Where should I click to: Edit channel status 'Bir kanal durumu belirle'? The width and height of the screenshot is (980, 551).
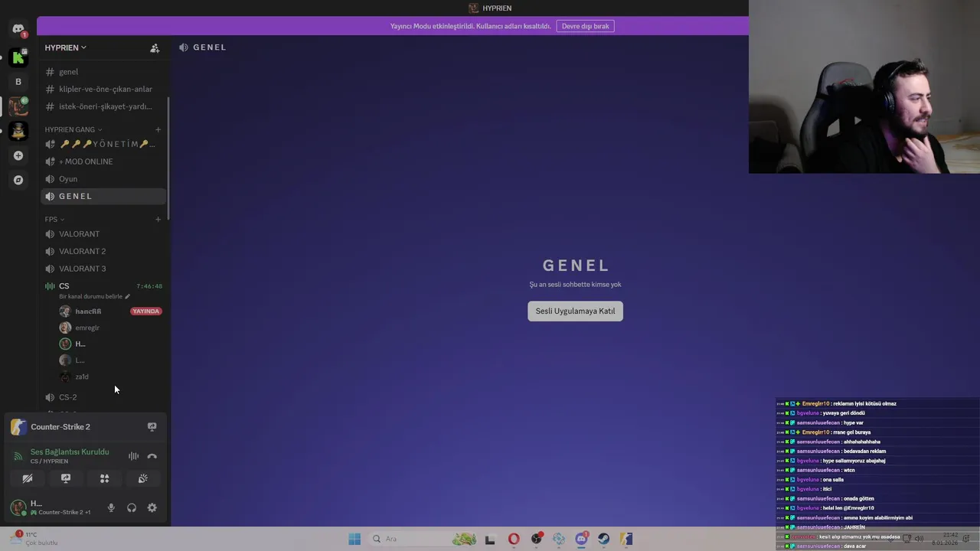point(94,296)
